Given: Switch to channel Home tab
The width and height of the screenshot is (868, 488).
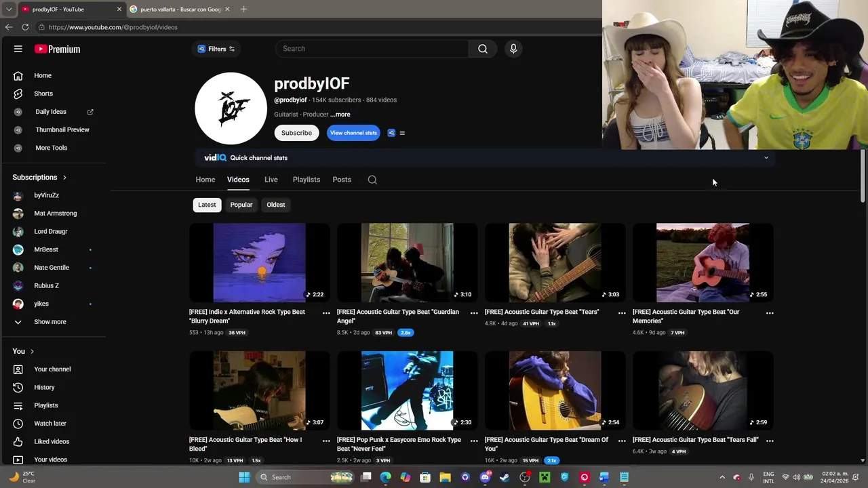Looking at the screenshot, I should [x=205, y=180].
